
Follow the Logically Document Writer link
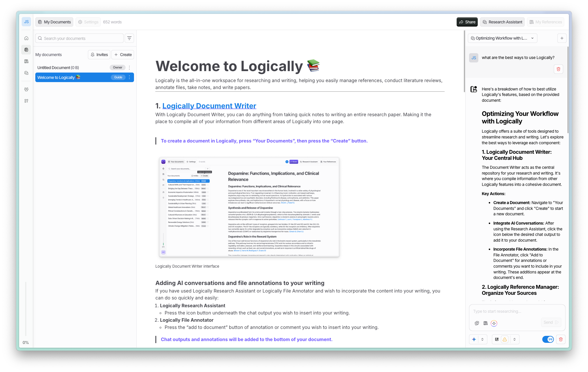[209, 106]
